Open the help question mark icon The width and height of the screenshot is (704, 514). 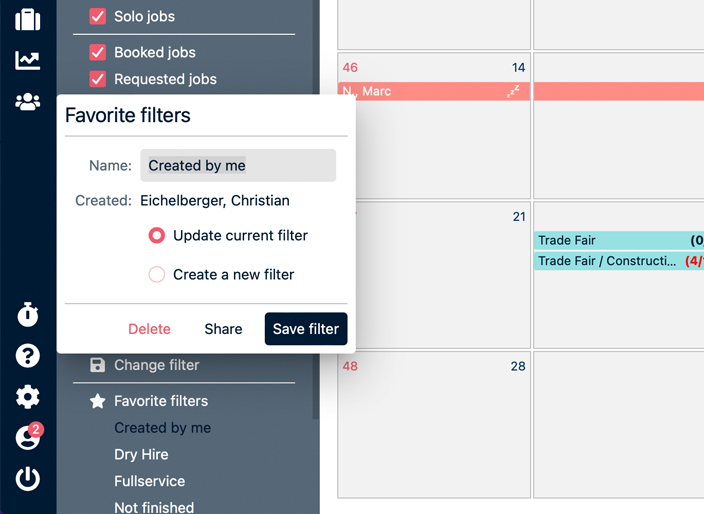pyautogui.click(x=28, y=356)
